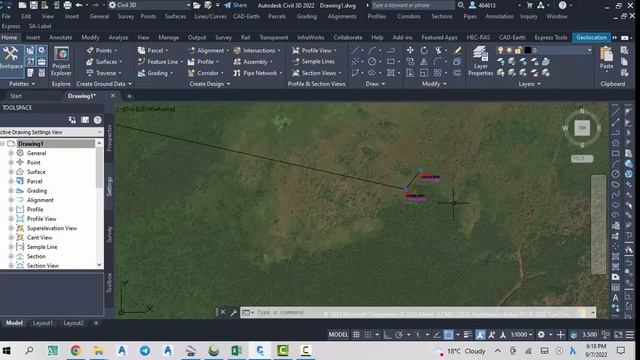Screen dimensions: 640x360
Task: Toggle lineweight display in status bar
Action: pyautogui.click(x=468, y=335)
